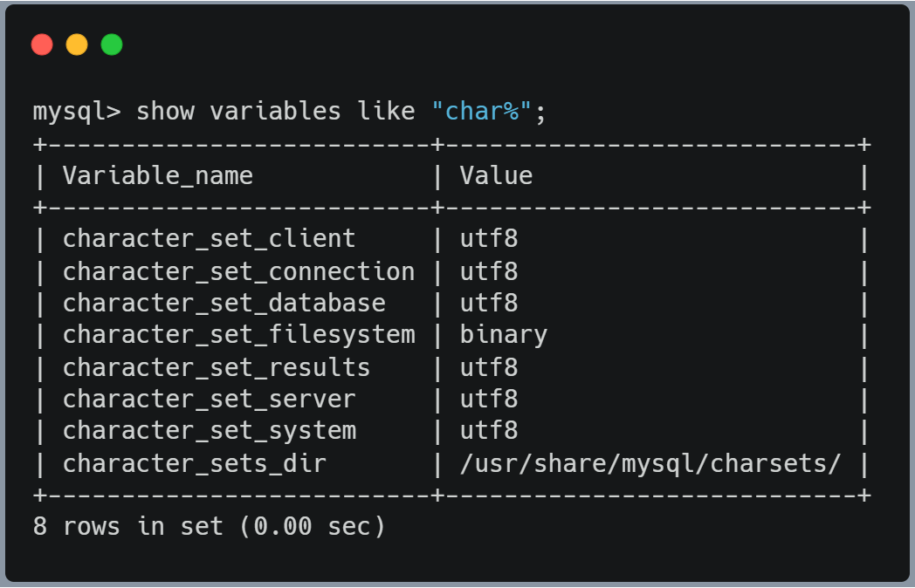Click character_set_server variable name
The image size is (915, 588).
coord(209,399)
